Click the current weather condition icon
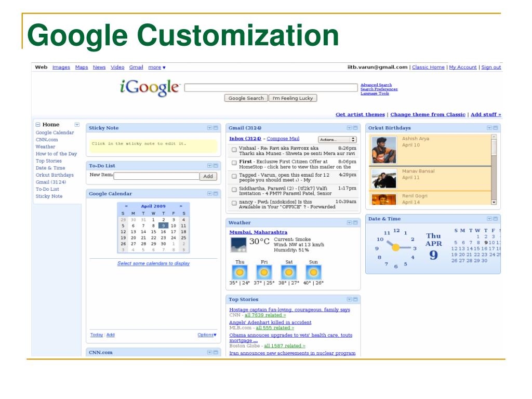The width and height of the screenshot is (532, 399). pos(238,245)
